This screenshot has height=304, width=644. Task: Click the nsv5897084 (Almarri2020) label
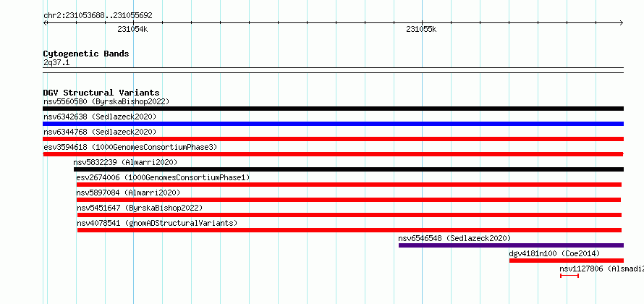tap(128, 193)
